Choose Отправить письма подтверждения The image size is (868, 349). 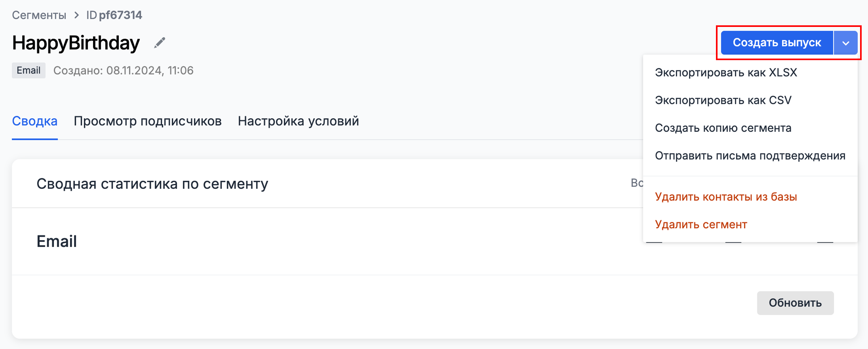pyautogui.click(x=750, y=156)
